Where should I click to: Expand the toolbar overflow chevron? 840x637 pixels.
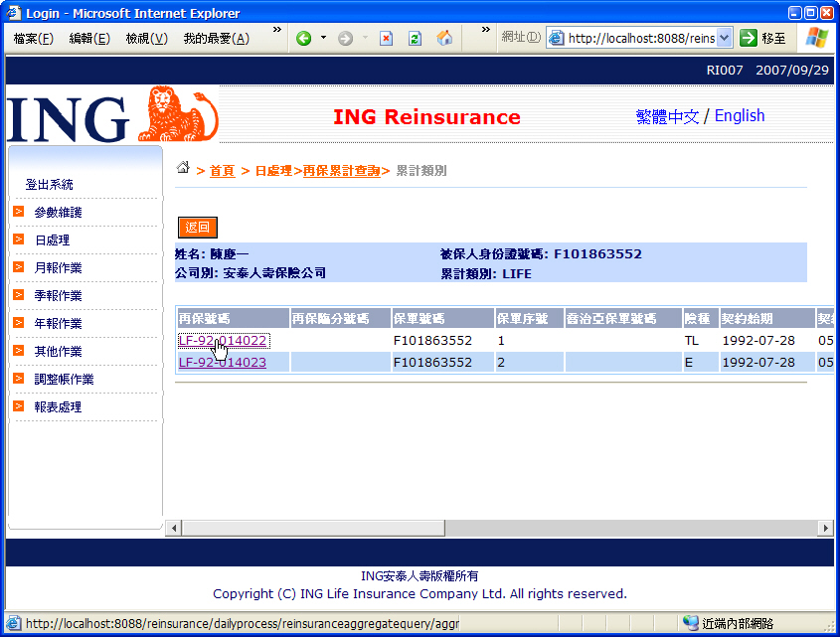[x=486, y=30]
